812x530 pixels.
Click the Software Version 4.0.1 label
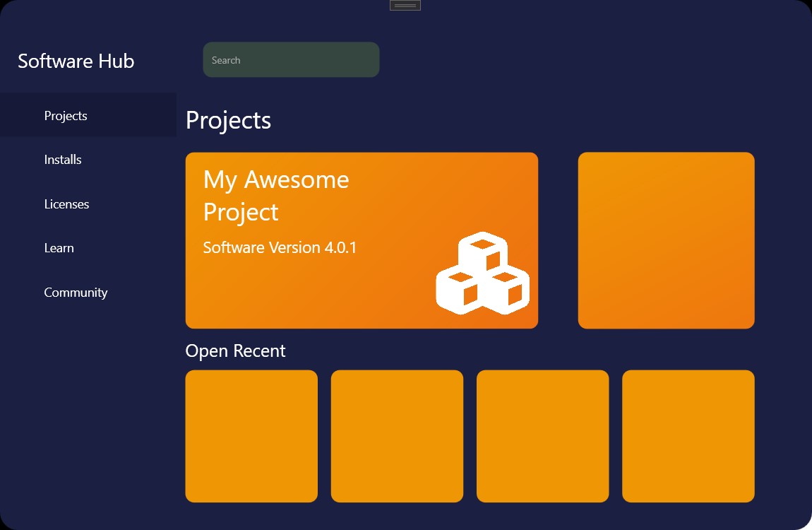click(x=280, y=247)
